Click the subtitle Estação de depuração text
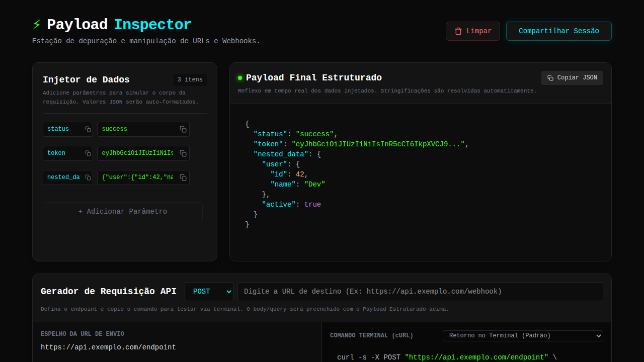Screen dimensions: 644x362 (146, 41)
